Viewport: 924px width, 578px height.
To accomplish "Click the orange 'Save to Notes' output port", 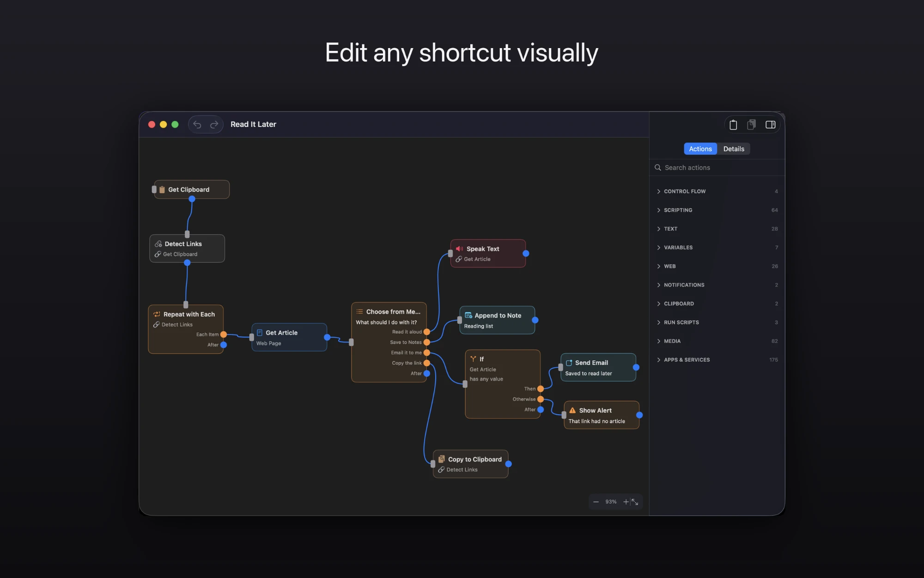I will coord(427,342).
